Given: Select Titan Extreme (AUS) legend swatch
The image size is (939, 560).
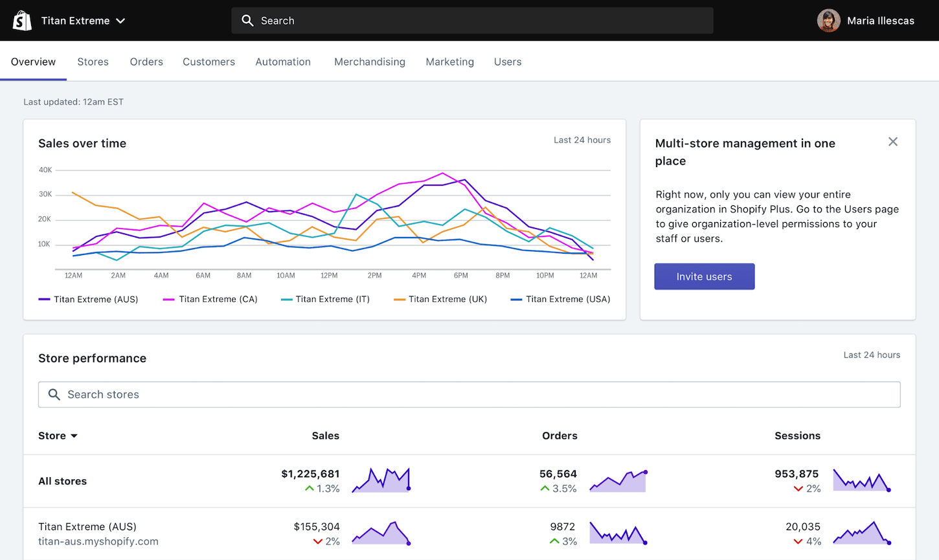Looking at the screenshot, I should point(44,299).
